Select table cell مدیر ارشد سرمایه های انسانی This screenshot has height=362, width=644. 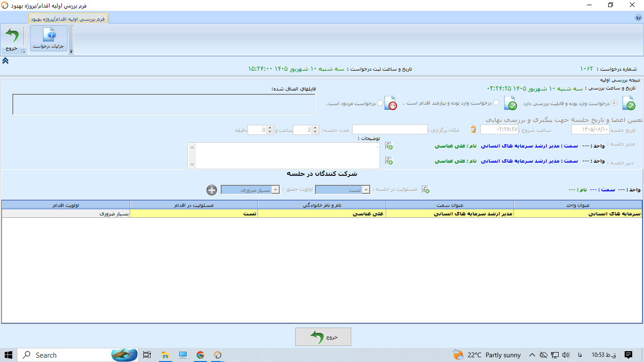pyautogui.click(x=450, y=214)
